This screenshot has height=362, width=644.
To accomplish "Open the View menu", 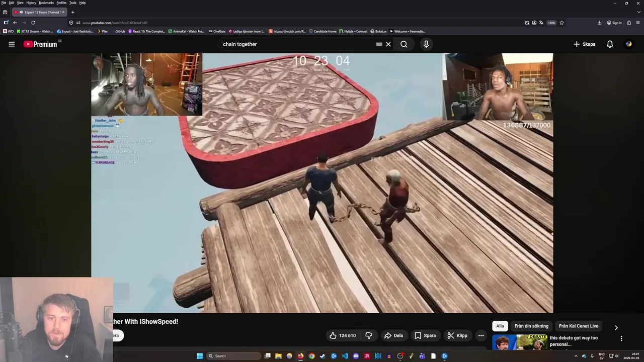I will 20,3.
